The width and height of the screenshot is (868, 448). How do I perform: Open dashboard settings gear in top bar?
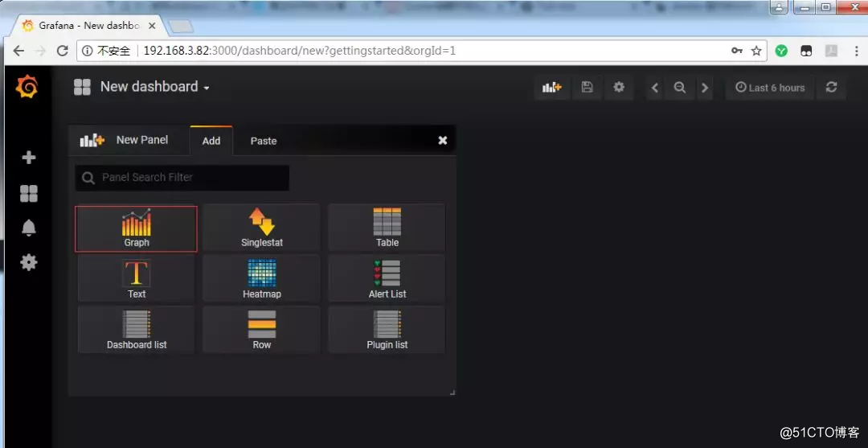pos(618,87)
